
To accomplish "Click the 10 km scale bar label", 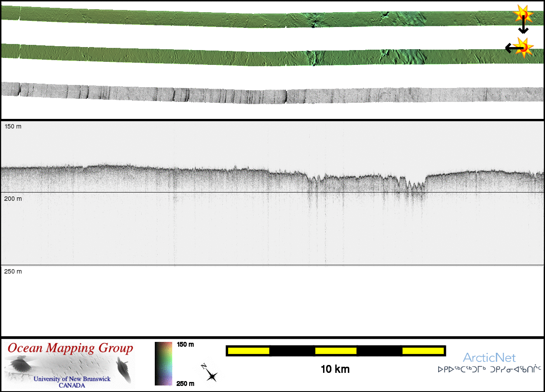I will 335,369.
